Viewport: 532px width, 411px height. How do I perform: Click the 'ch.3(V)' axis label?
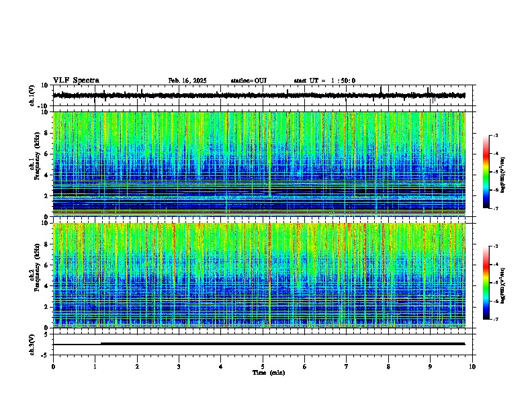32,345
